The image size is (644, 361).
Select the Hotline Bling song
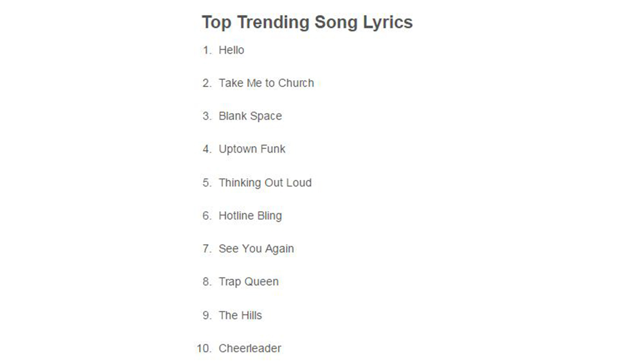coord(250,216)
